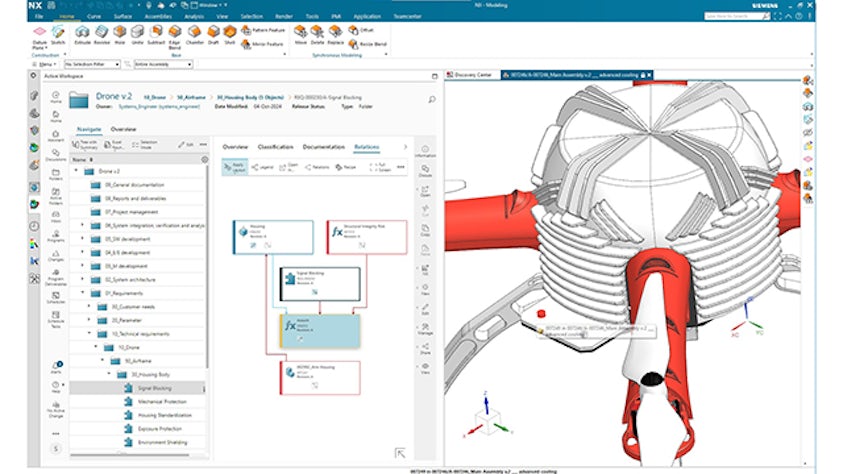Click the Resize Blend tool
843x474 pixels.
point(368,44)
